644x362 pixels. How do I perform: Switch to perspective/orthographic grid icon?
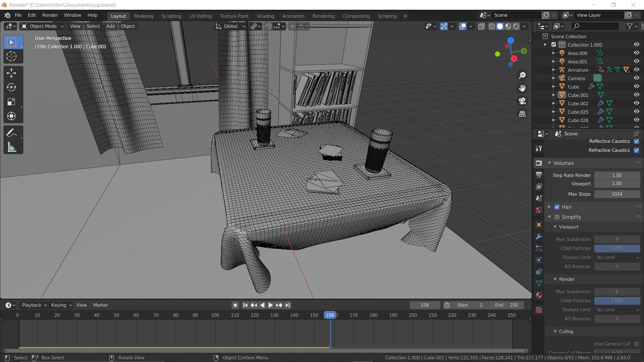(x=522, y=114)
